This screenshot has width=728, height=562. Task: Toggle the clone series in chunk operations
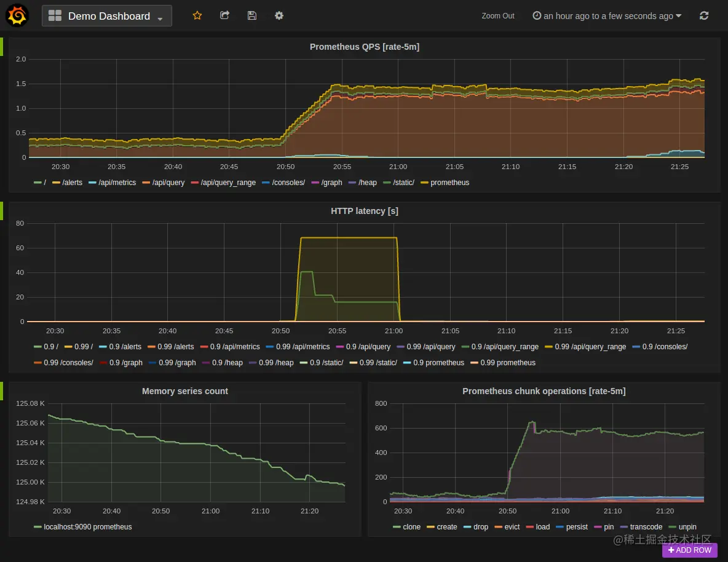click(411, 527)
